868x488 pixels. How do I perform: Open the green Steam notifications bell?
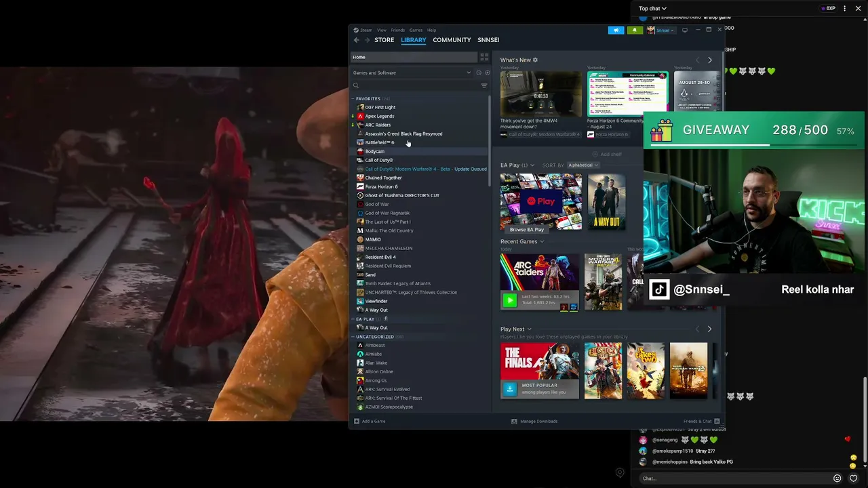635,30
